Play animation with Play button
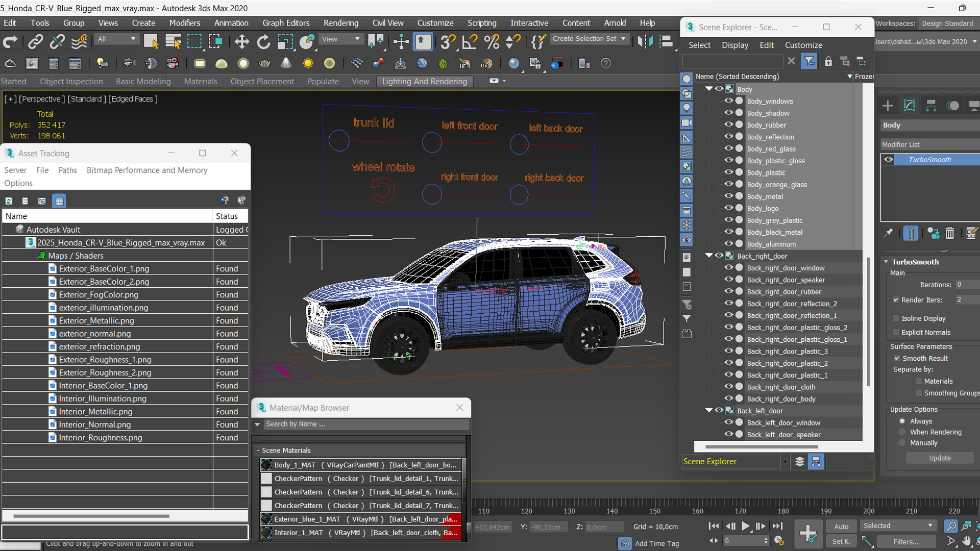The width and height of the screenshot is (980, 551). [745, 526]
